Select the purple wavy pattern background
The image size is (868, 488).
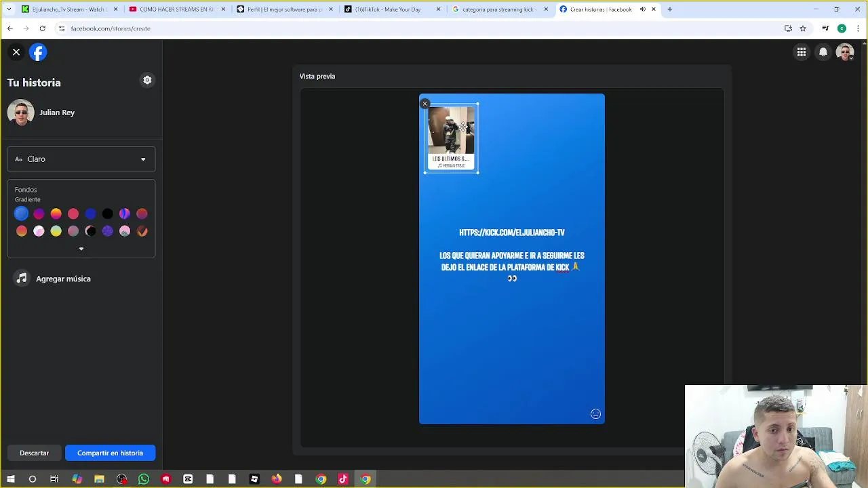pos(125,213)
